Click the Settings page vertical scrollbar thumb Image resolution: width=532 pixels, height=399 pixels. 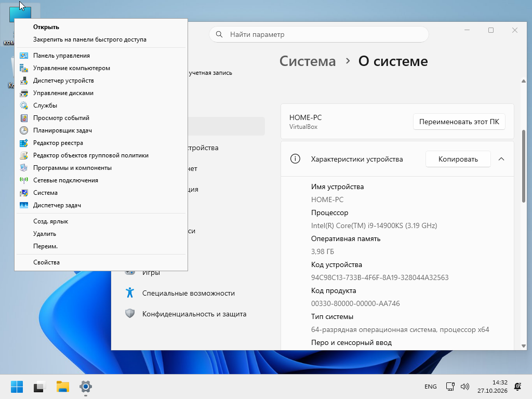coord(524,166)
